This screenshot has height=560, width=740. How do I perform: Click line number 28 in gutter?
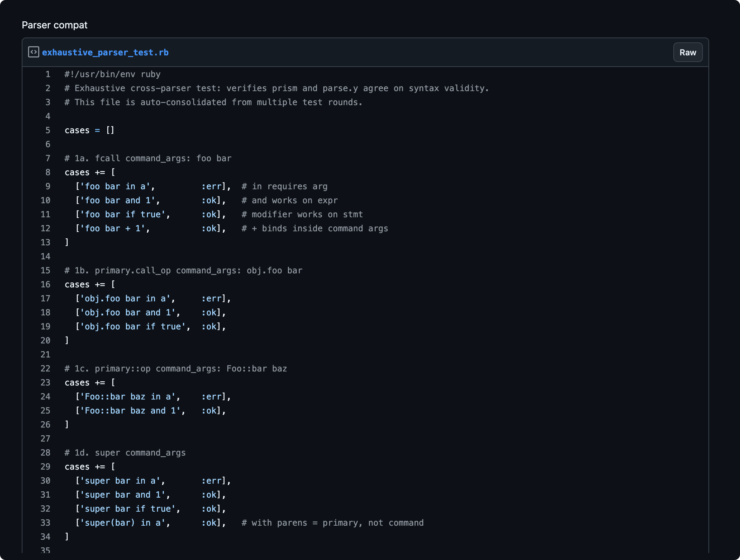point(46,453)
